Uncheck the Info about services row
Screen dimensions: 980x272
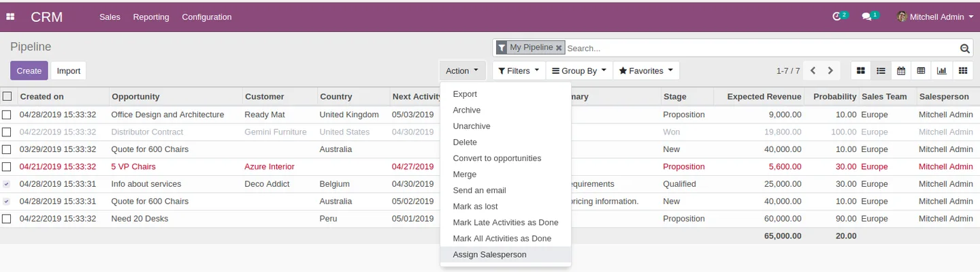coord(7,184)
